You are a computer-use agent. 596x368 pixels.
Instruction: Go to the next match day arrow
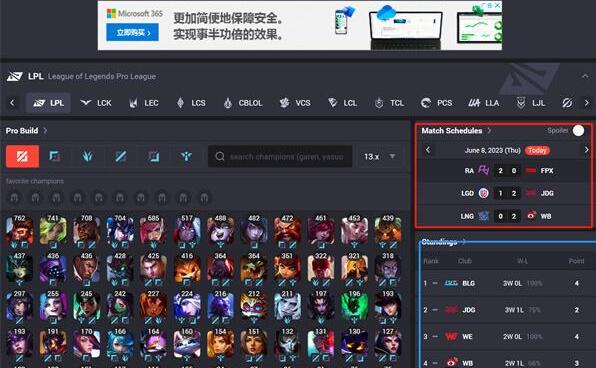[586, 150]
